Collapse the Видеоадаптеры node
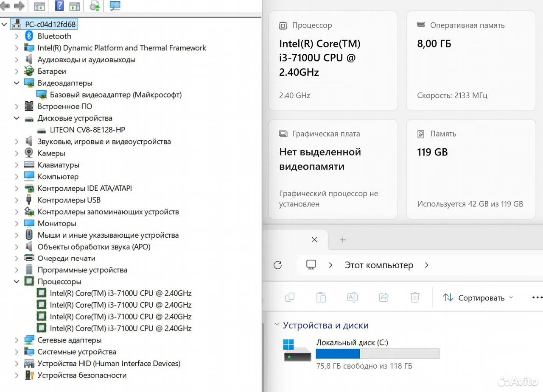This screenshot has width=543, height=392. (17, 83)
